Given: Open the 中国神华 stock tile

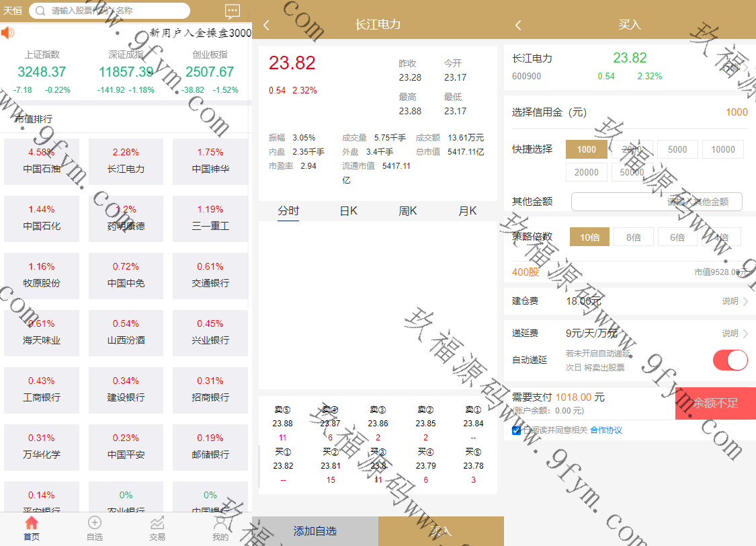Looking at the screenshot, I should click(210, 161).
